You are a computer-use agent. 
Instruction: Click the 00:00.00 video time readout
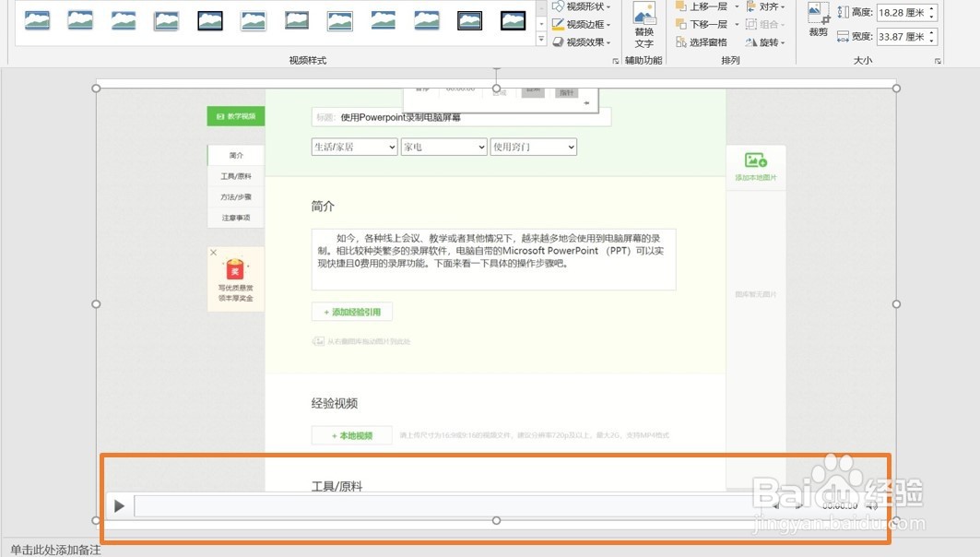(840, 505)
